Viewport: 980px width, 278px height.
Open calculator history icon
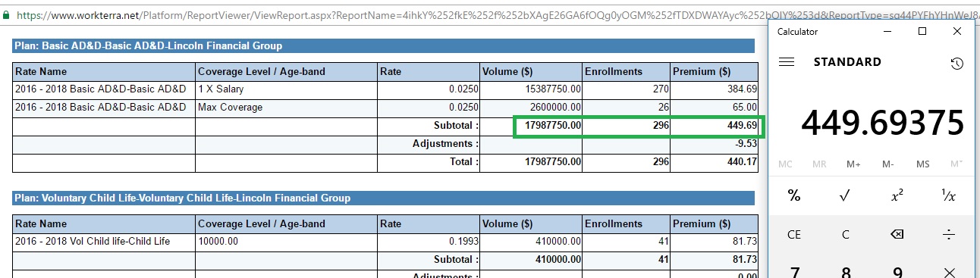click(x=956, y=64)
